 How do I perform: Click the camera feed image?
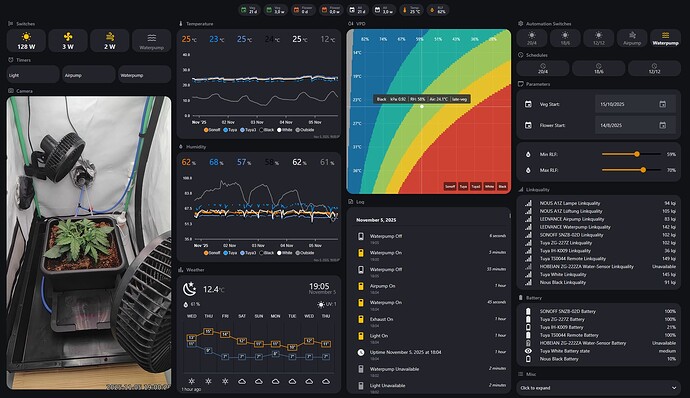click(89, 243)
